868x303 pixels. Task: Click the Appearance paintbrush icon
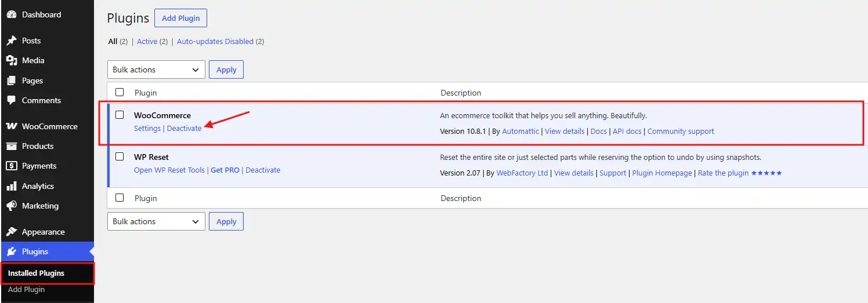coord(11,232)
